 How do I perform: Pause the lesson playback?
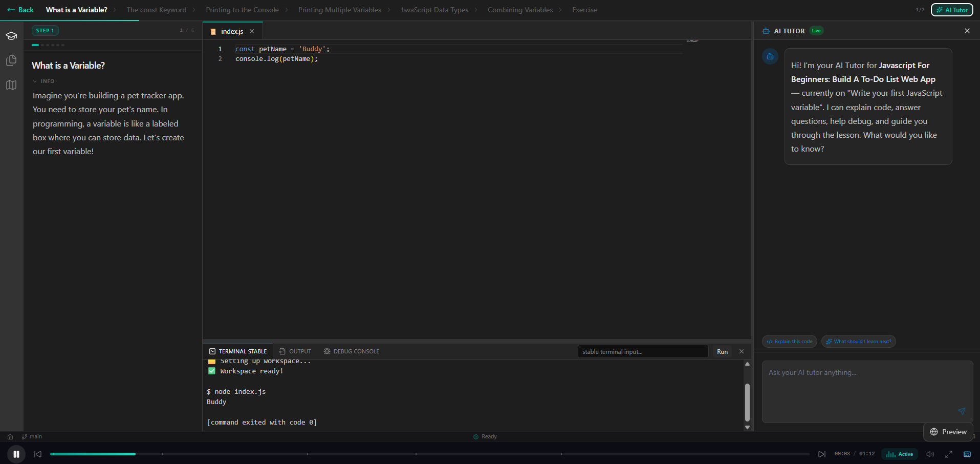click(16, 454)
